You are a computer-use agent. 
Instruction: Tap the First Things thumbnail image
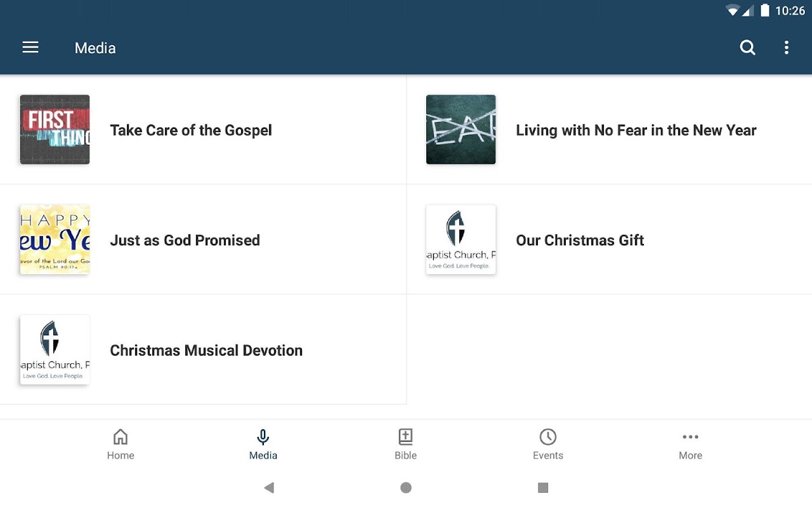(x=55, y=130)
